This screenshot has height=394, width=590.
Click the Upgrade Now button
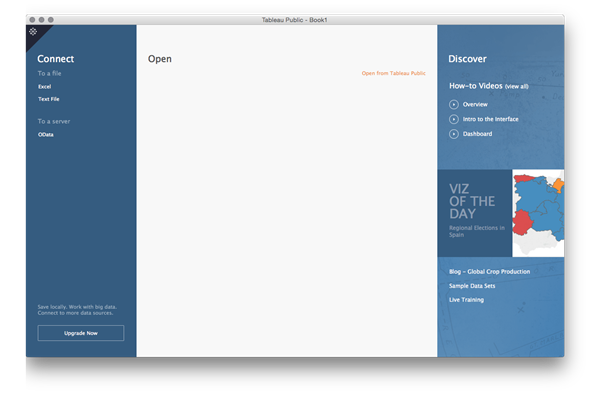tap(81, 333)
